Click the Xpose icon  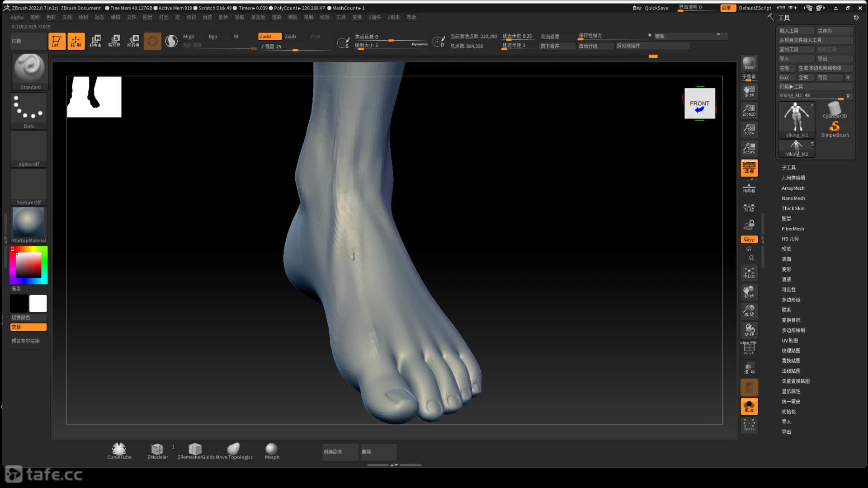(749, 424)
